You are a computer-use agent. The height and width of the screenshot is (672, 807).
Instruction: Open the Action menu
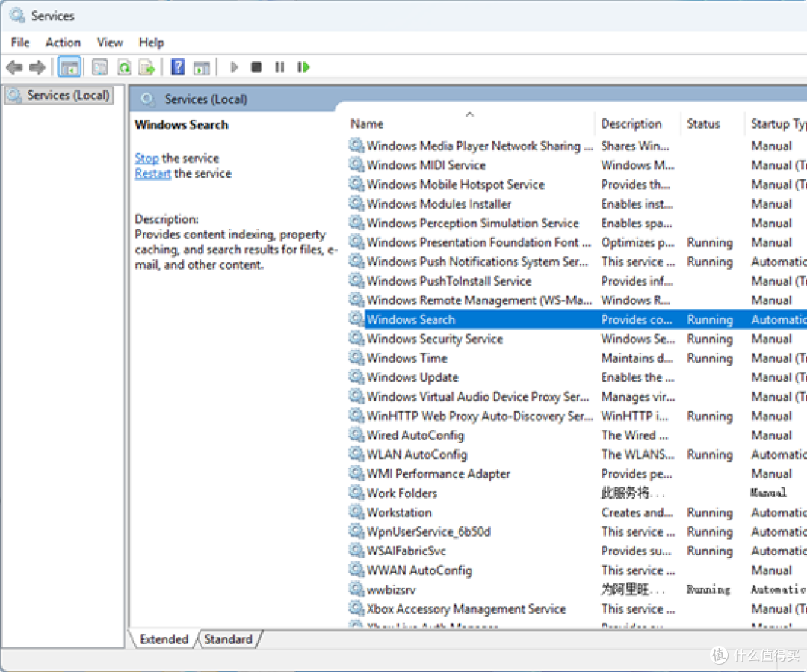coord(63,42)
